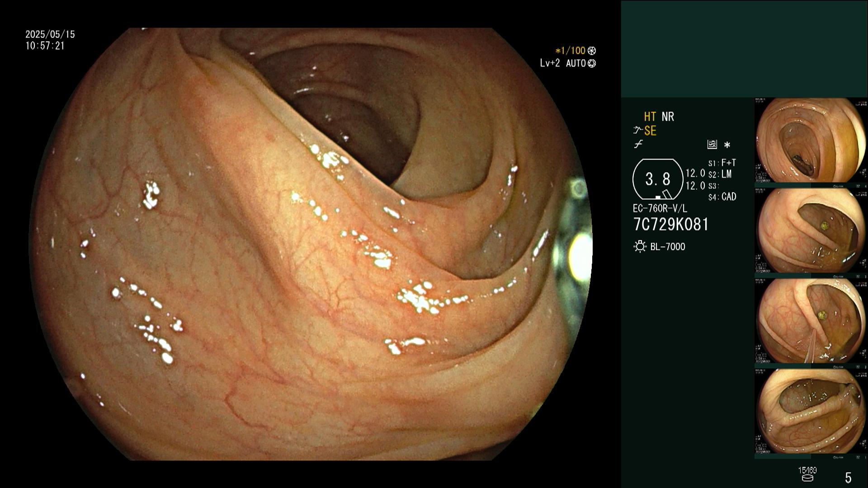Click the serial number 7C729K081

tap(671, 225)
